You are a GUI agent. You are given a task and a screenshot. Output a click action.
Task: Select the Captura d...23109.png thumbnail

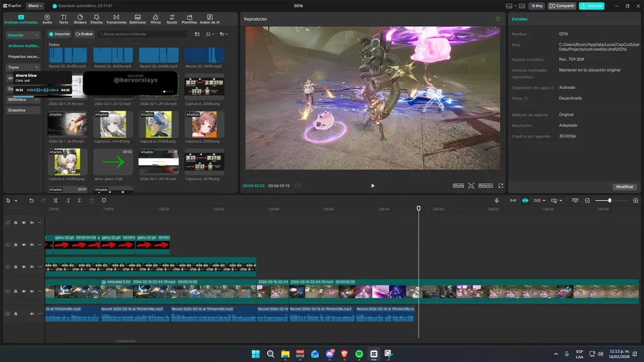pyautogui.click(x=204, y=124)
